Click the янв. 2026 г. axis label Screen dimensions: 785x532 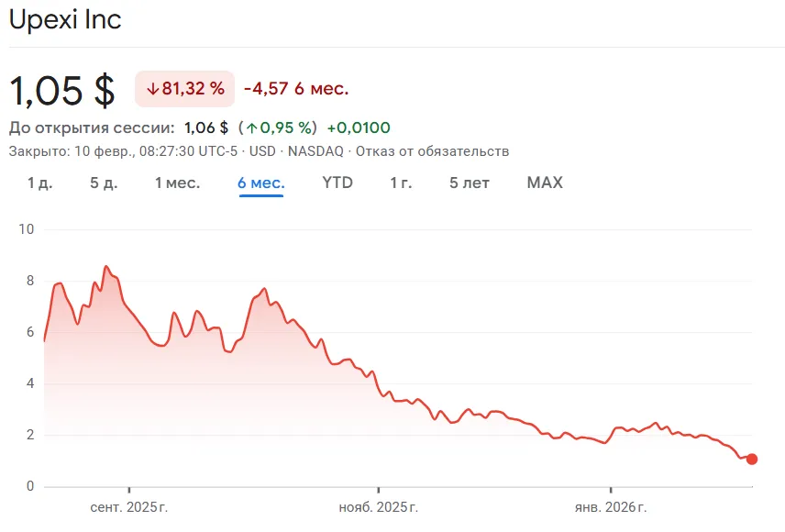point(611,507)
